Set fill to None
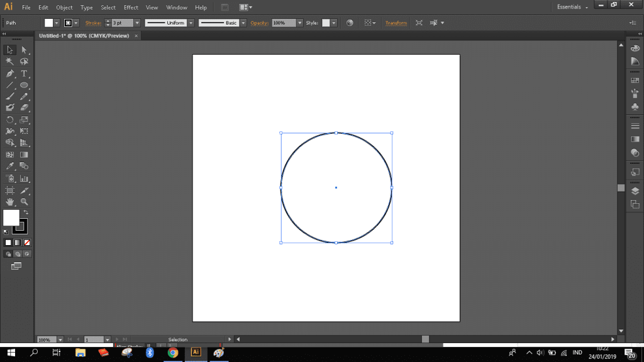This screenshot has width=644, height=362. [26, 241]
